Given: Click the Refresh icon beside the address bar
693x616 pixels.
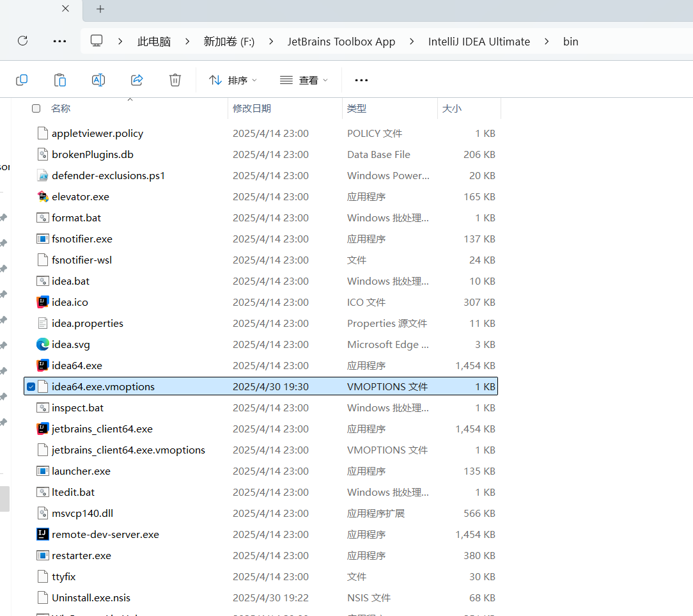Looking at the screenshot, I should click(x=22, y=40).
